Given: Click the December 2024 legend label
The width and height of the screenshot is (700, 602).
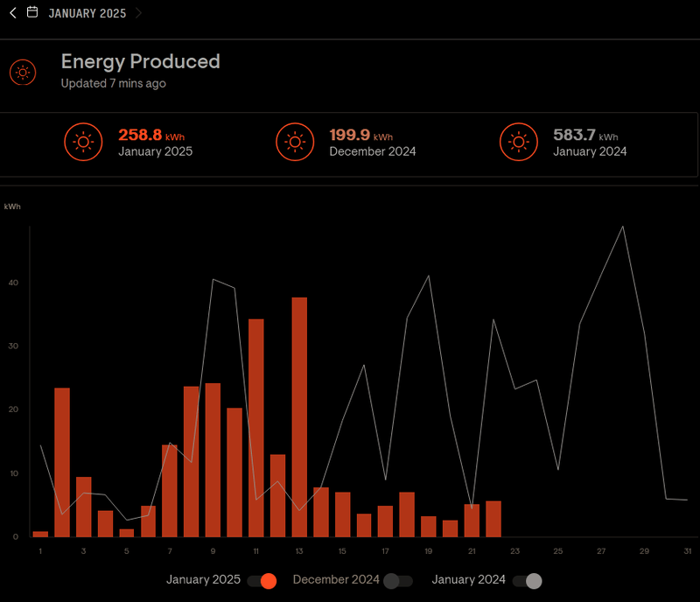Looking at the screenshot, I should click(x=336, y=579).
